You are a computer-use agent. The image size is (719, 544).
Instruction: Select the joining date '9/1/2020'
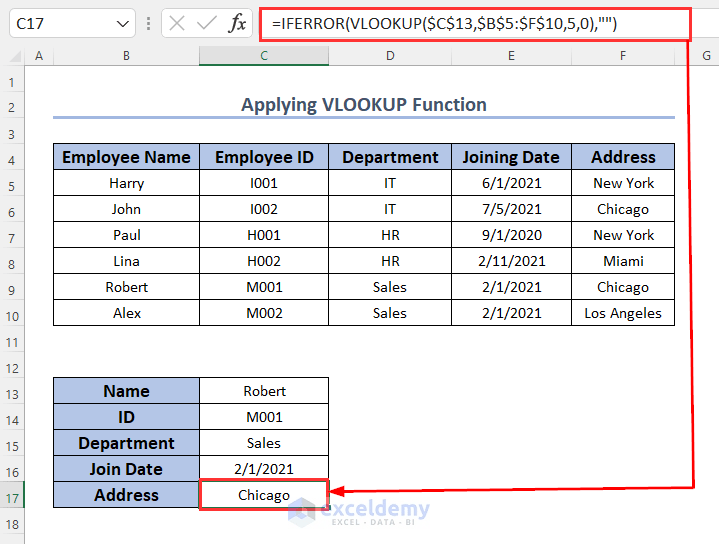[x=511, y=235]
